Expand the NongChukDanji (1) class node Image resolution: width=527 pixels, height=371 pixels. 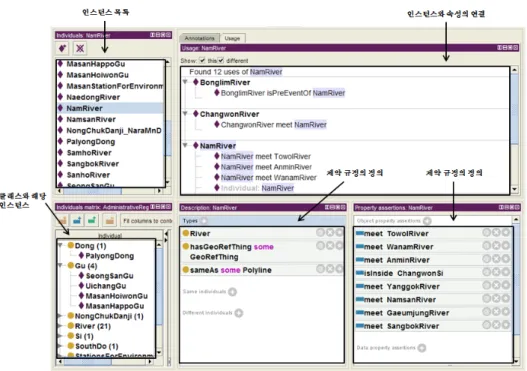tap(60, 316)
